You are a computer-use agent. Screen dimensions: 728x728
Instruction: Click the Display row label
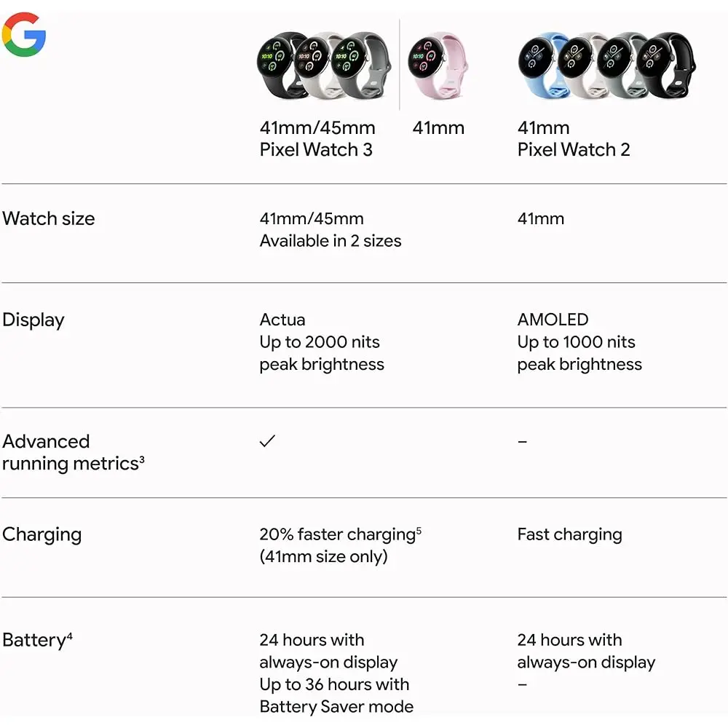(33, 320)
